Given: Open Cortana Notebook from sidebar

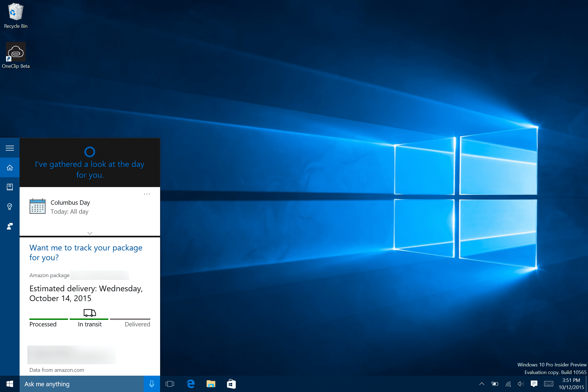Looking at the screenshot, I should click(10, 187).
